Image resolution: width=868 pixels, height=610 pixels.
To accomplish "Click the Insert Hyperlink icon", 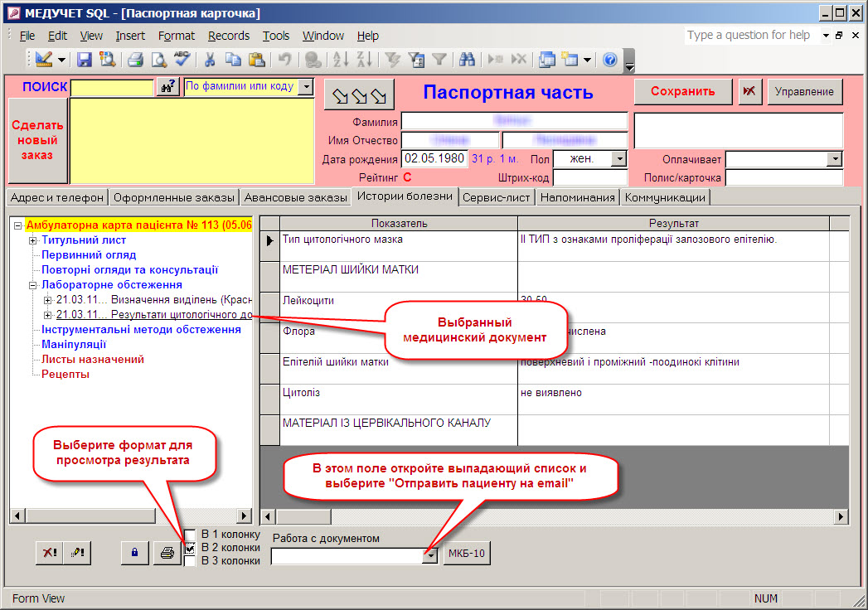I will coord(313,59).
